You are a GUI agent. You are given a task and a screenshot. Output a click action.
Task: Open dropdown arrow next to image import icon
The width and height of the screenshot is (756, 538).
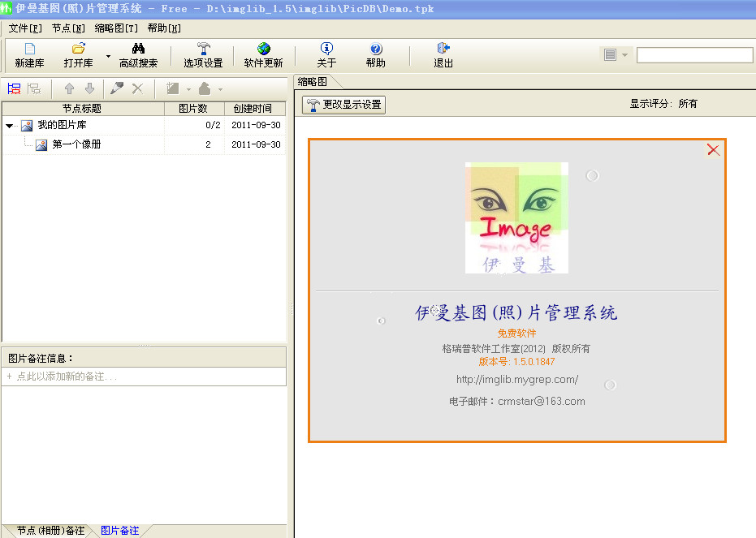pos(188,89)
